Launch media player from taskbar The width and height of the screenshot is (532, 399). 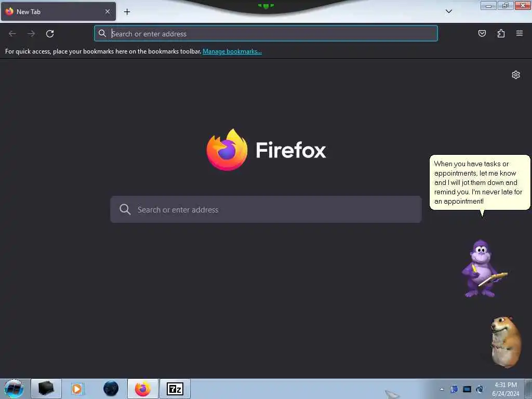click(77, 389)
